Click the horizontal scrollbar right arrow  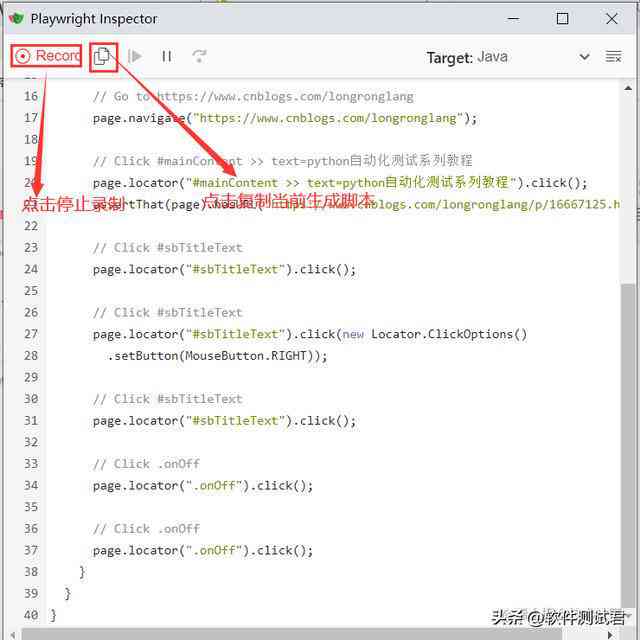tap(611, 635)
